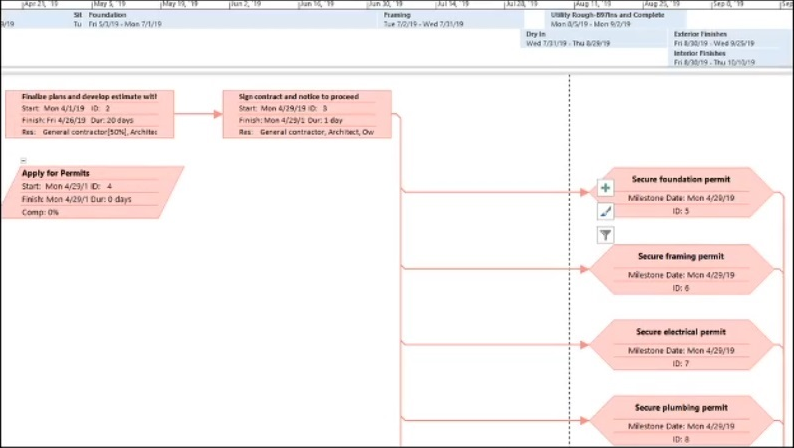794x448 pixels.
Task: Select the Sign contract and notice to proceed node
Action: click(307, 114)
